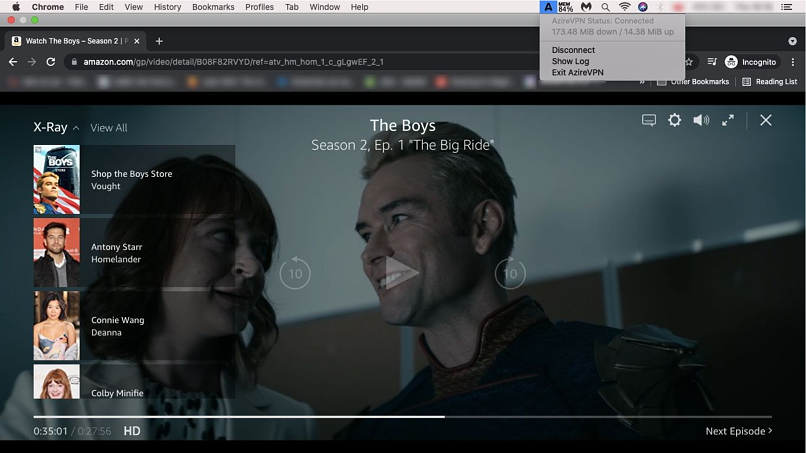Rewind video 10 seconds
This screenshot has height=453, width=806.
295,273
